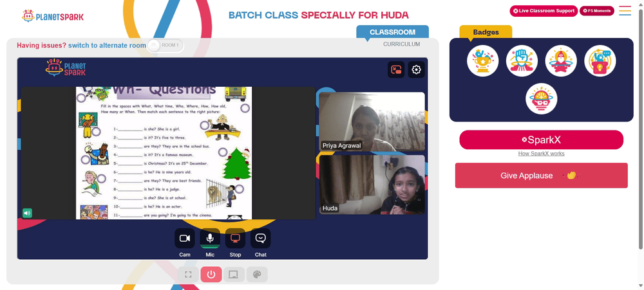This screenshot has height=290, width=644.
Task: Click the SparkX button
Action: coord(542,140)
